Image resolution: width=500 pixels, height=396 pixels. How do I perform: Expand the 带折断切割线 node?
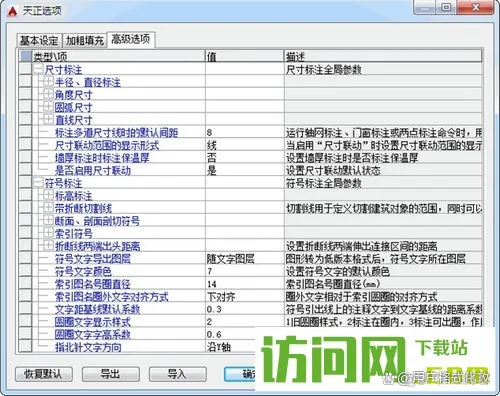[49, 208]
